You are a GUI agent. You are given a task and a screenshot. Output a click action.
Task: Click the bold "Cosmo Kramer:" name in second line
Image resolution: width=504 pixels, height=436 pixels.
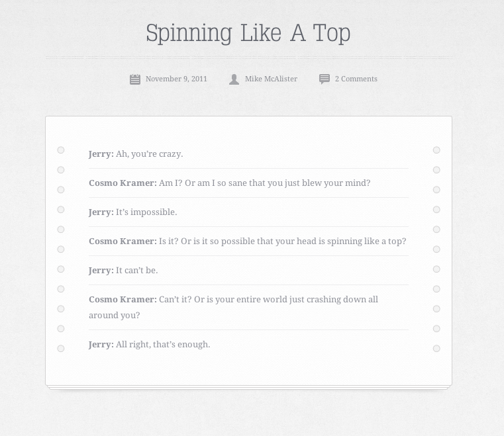(x=123, y=183)
